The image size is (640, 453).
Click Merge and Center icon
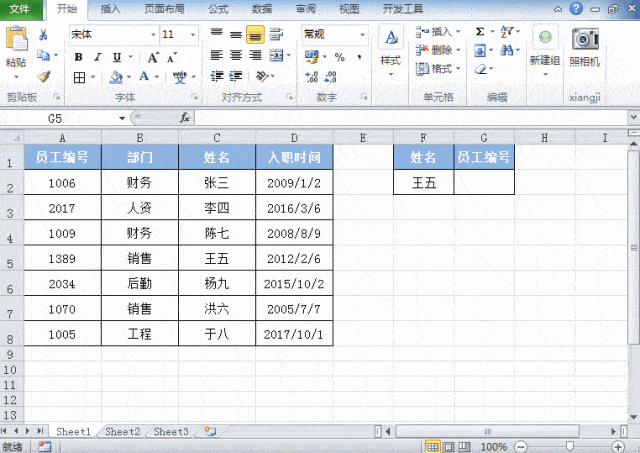276,55
